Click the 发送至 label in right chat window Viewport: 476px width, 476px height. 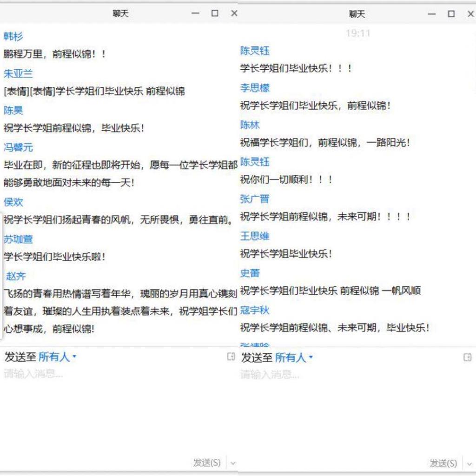point(257,357)
